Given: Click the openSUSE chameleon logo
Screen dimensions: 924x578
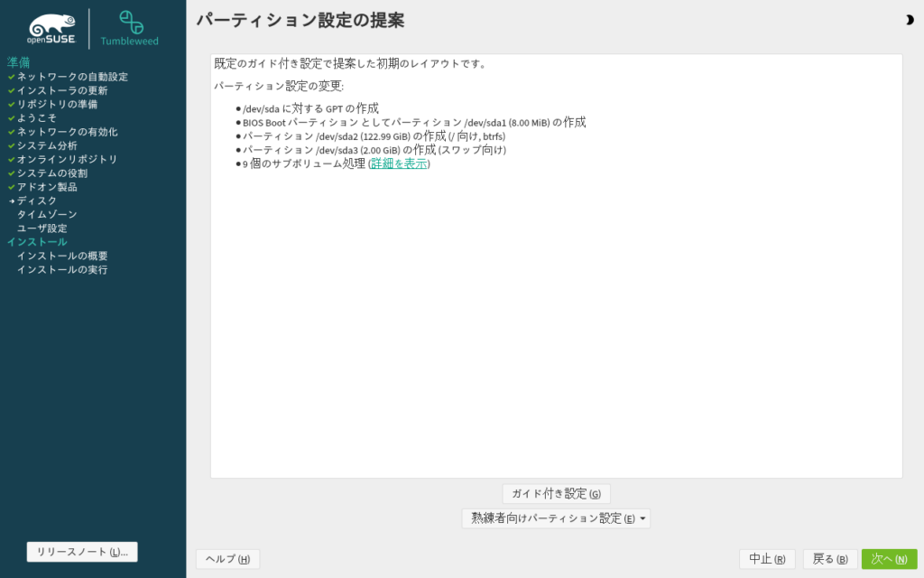Looking at the screenshot, I should coord(51,29).
